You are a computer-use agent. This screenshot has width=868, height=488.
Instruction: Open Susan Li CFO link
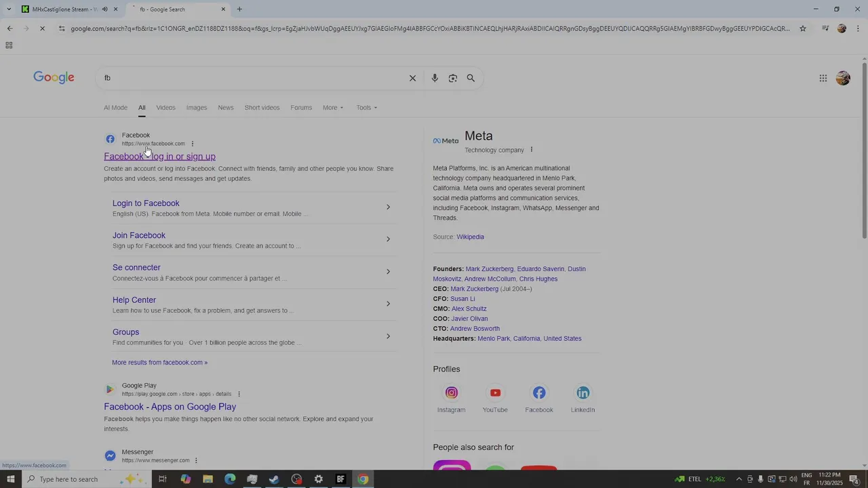point(462,299)
